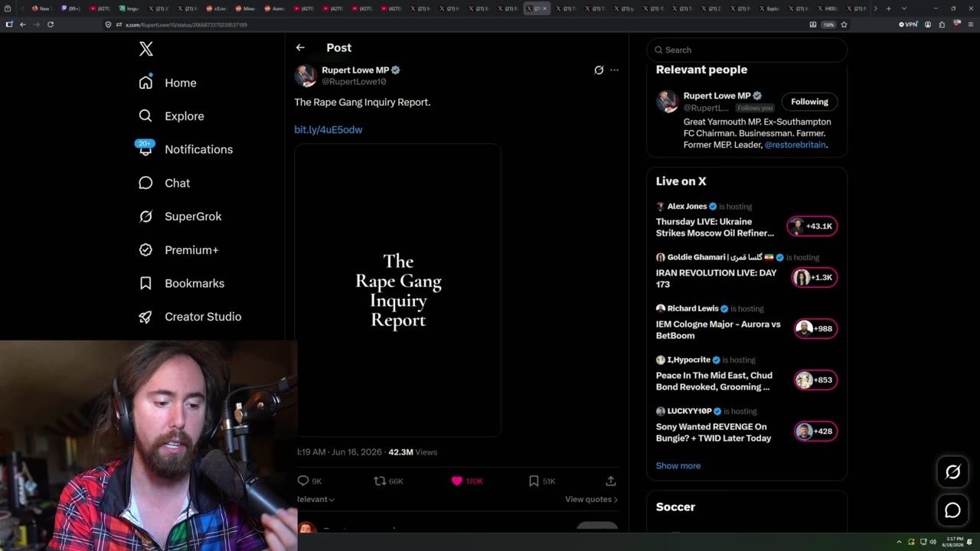The width and height of the screenshot is (980, 551).
Task: Click the Windows taskbar clock 1:17 PM
Action: pos(954,542)
